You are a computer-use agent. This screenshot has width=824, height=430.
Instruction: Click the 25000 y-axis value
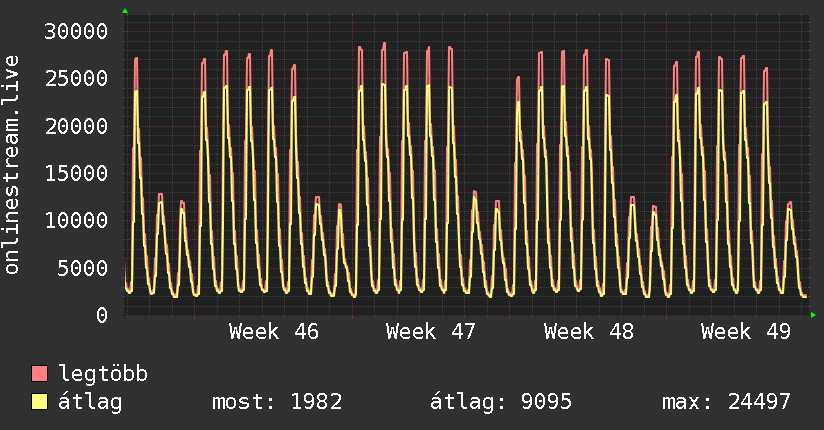pos(77,78)
